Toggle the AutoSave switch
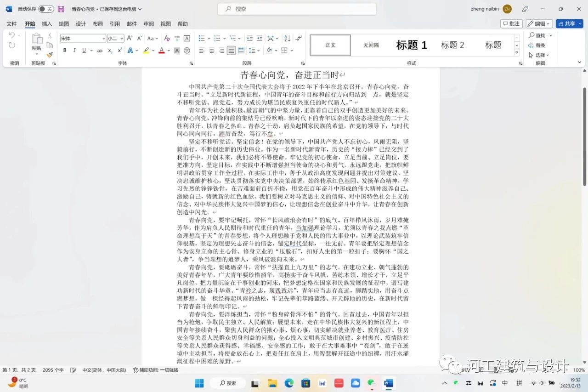This screenshot has width=588, height=392. click(45, 9)
